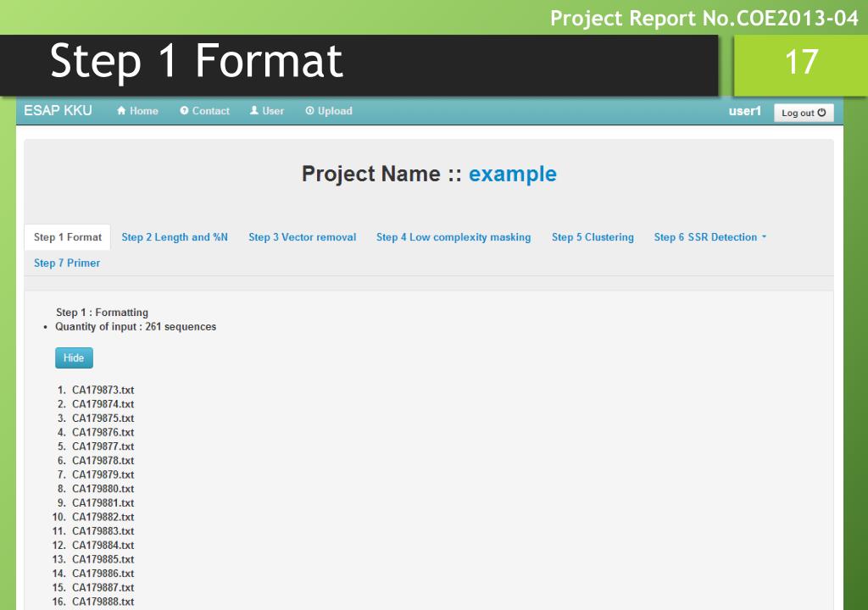
Task: Log out of the session
Action: point(804,113)
